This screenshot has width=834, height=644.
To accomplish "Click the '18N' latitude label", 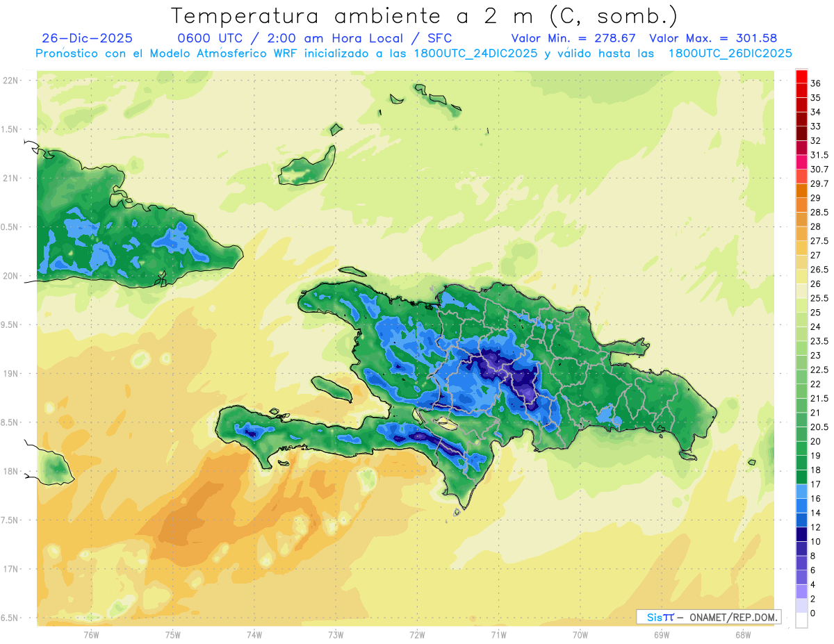I will pyautogui.click(x=10, y=471).
